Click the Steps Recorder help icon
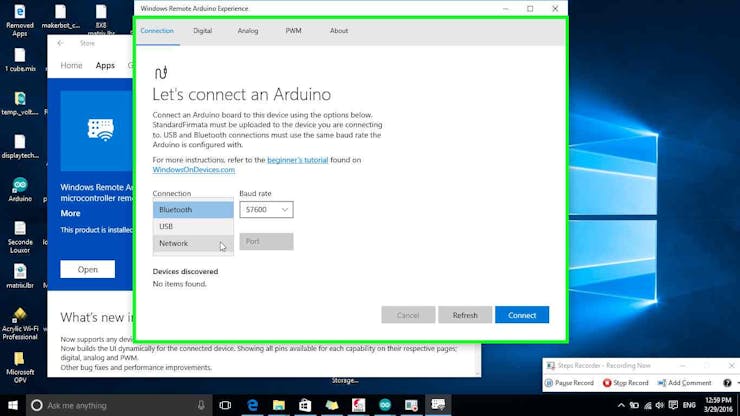Viewport: 740px width, 416px height. point(727,383)
